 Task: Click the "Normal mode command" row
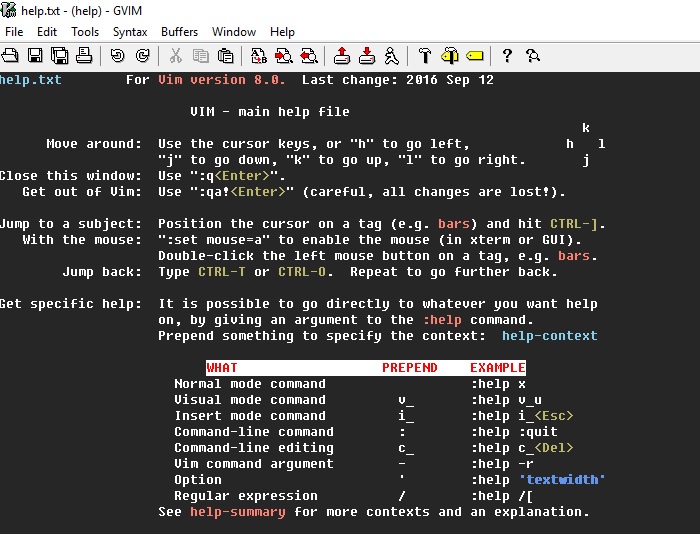click(x=250, y=384)
